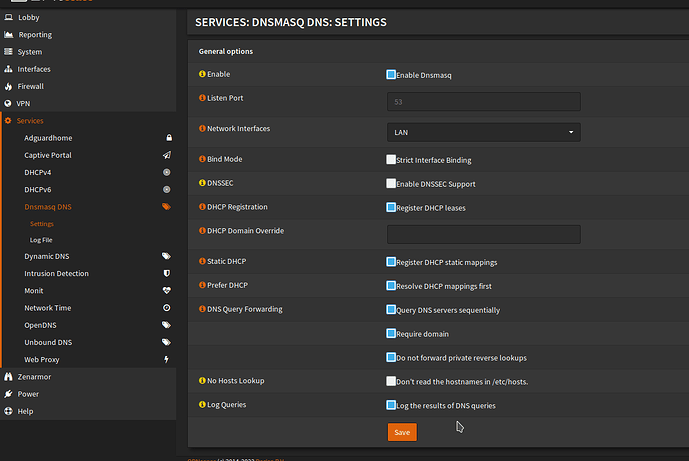Click the Adguardhome lock icon
The width and height of the screenshot is (689, 461).
click(x=169, y=138)
